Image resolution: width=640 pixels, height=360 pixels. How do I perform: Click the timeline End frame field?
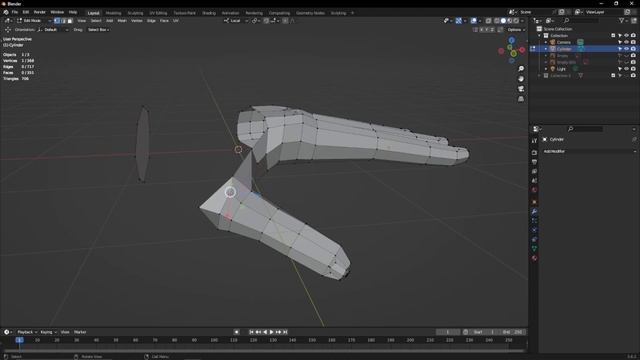click(512, 332)
